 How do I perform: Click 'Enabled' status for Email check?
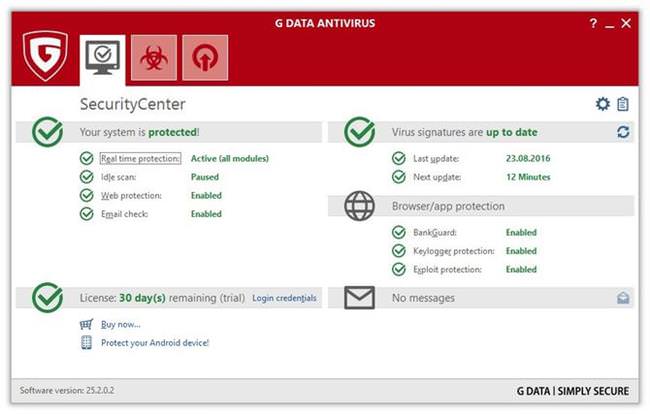point(206,214)
